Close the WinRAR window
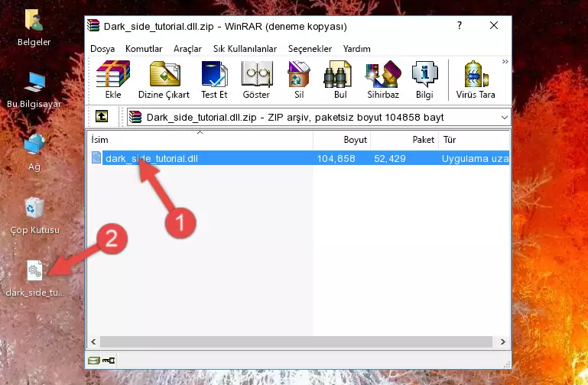The image size is (588, 385). coord(494,25)
